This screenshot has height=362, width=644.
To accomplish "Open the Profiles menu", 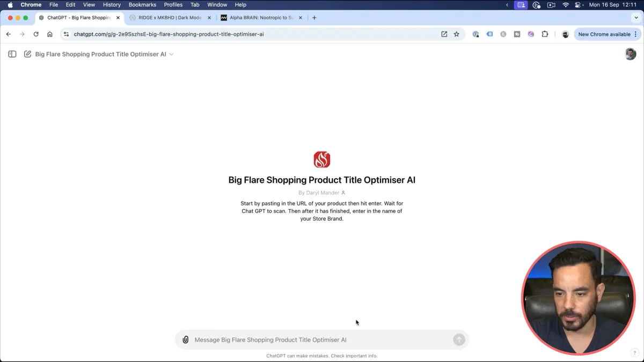I will coord(173,5).
